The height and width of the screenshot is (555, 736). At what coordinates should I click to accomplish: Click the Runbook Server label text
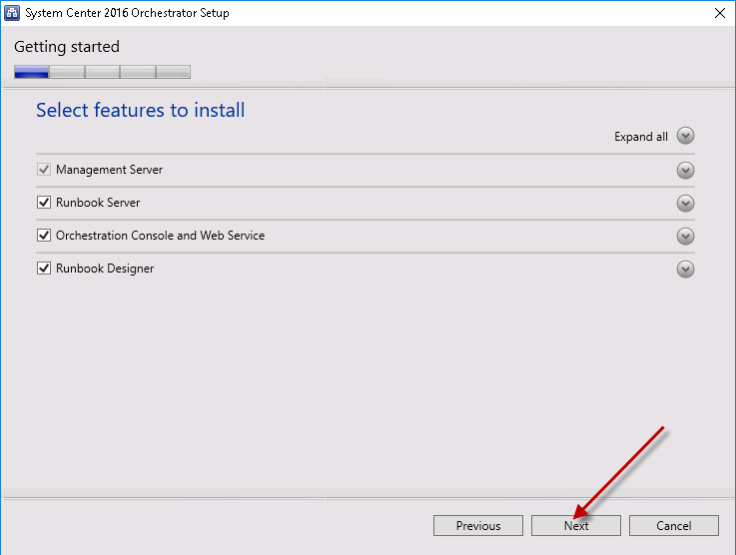click(98, 203)
